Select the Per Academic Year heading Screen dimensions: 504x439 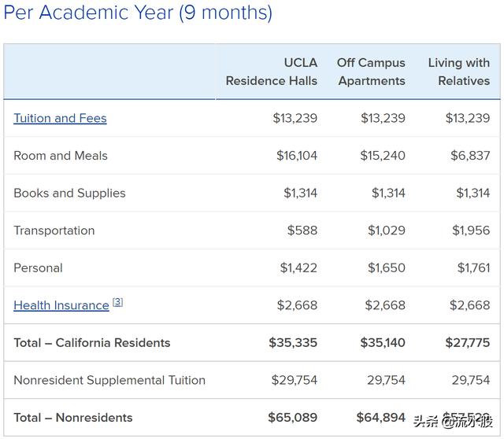[138, 13]
